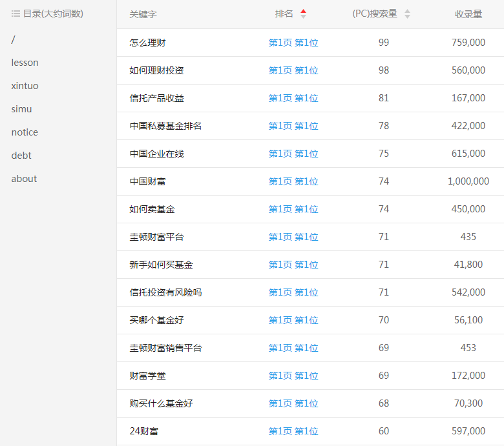The image size is (504, 446).
Task: Open the notice directory
Action: (x=25, y=132)
